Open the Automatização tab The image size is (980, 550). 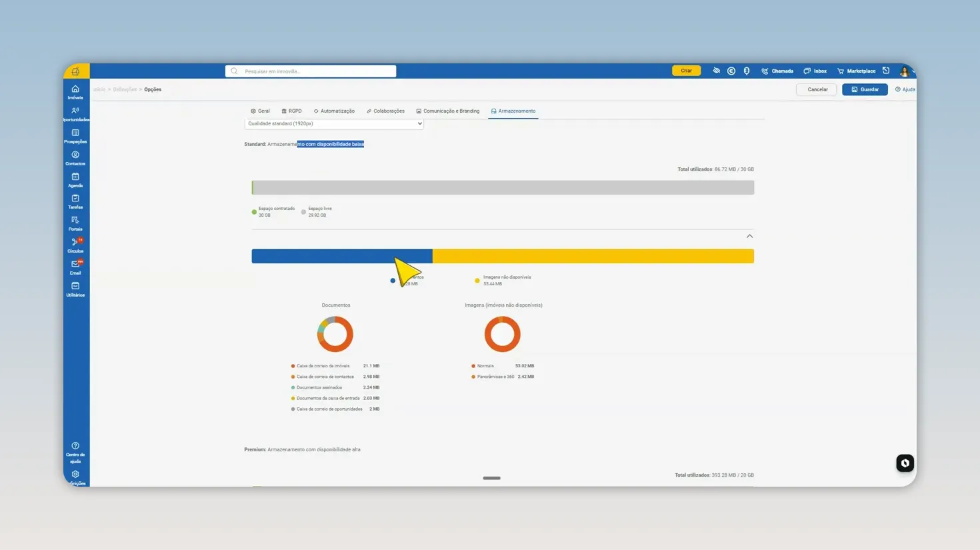tap(334, 111)
